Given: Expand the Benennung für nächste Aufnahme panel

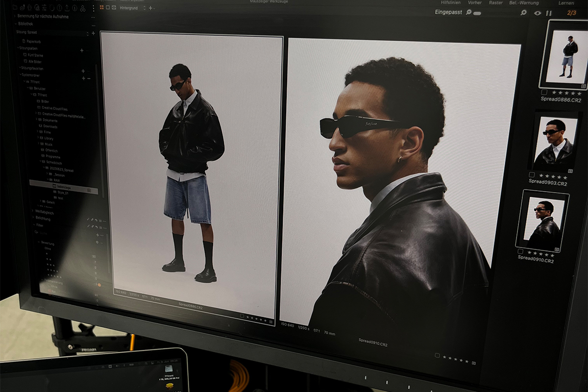Looking at the screenshot, I should pos(14,16).
